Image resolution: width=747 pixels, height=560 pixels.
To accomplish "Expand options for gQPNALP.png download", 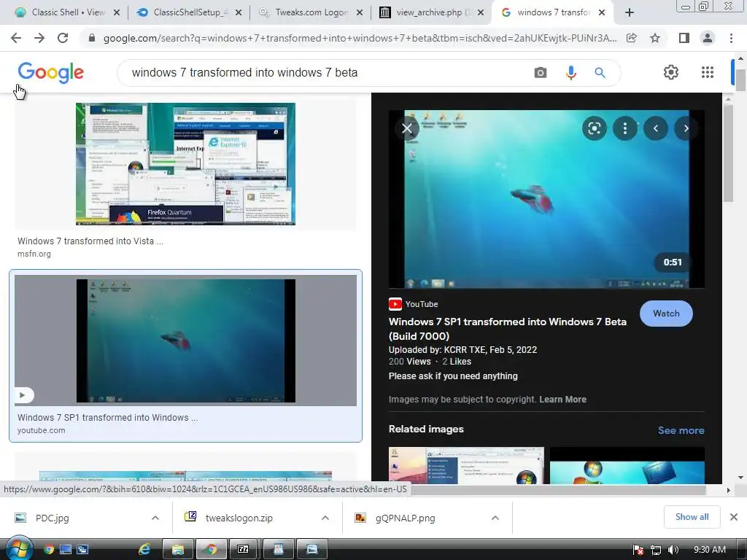I will [495, 518].
